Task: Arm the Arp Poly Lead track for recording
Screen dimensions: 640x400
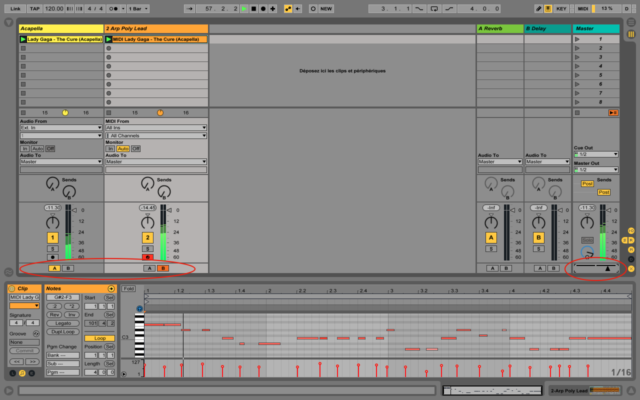Action: pos(148,257)
